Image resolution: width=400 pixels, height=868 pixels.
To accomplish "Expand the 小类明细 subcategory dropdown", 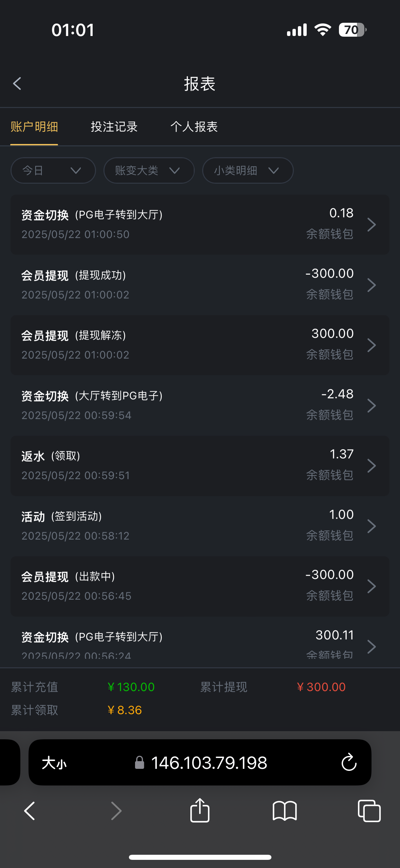I will [248, 170].
